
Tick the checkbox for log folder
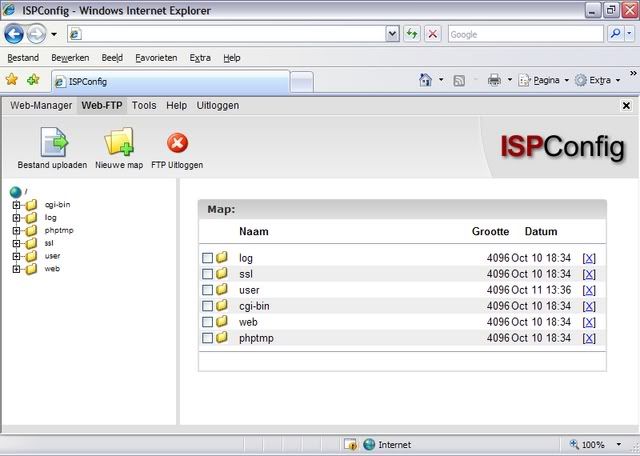(x=208, y=258)
